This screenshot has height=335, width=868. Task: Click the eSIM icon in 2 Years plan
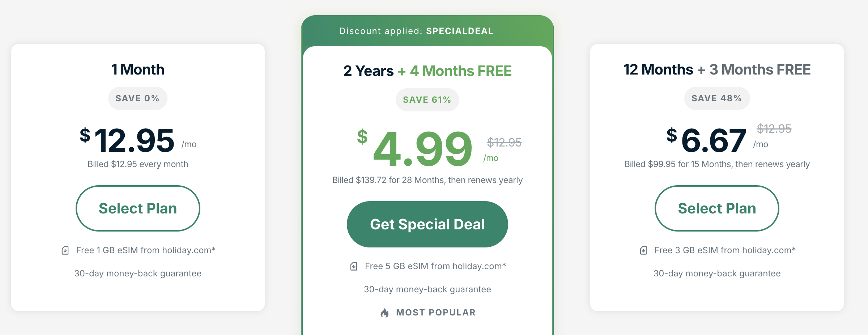pyautogui.click(x=354, y=266)
